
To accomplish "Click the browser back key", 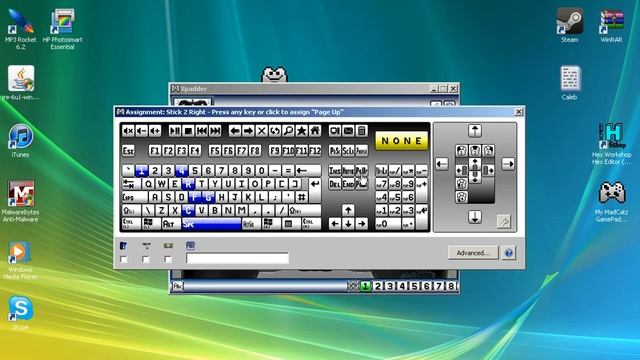I will tap(235, 131).
